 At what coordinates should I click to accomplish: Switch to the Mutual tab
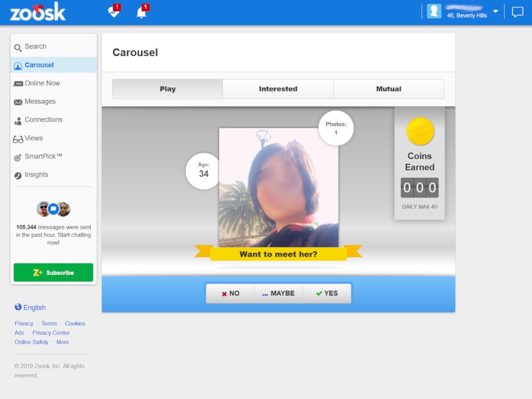388,88
